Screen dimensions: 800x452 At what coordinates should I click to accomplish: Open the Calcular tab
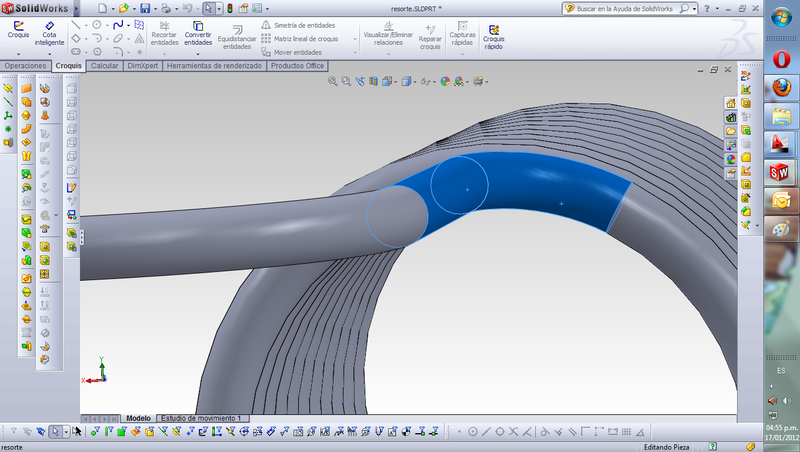(x=105, y=66)
